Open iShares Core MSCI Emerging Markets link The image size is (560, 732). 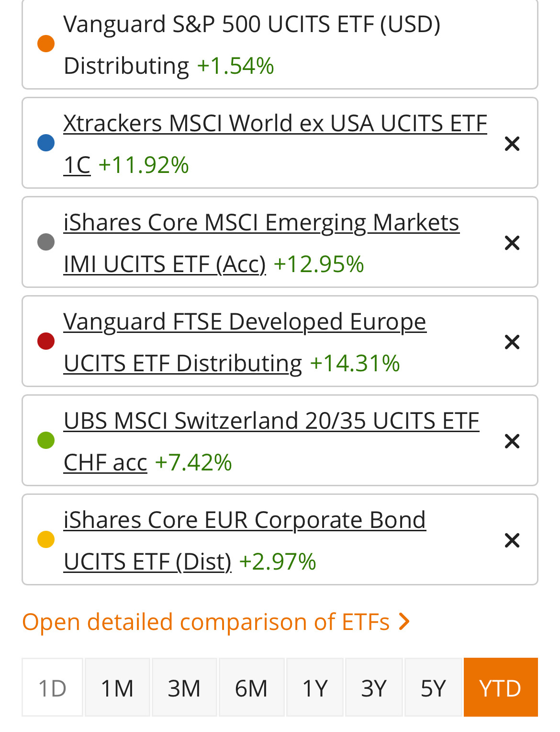coord(261,223)
